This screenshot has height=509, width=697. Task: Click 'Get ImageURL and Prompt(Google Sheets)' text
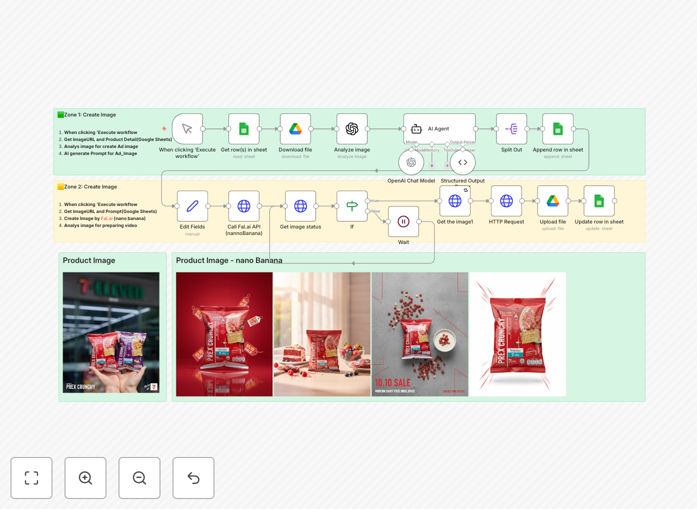(x=110, y=212)
